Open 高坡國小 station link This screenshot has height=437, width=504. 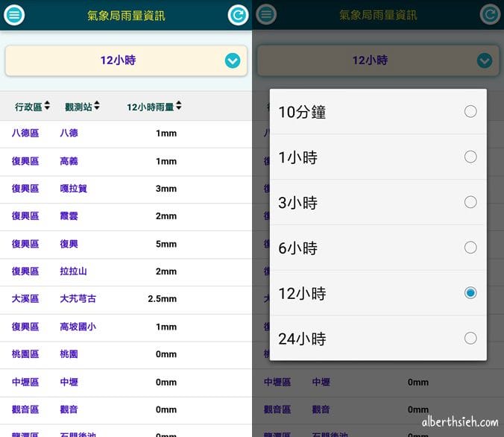78,327
